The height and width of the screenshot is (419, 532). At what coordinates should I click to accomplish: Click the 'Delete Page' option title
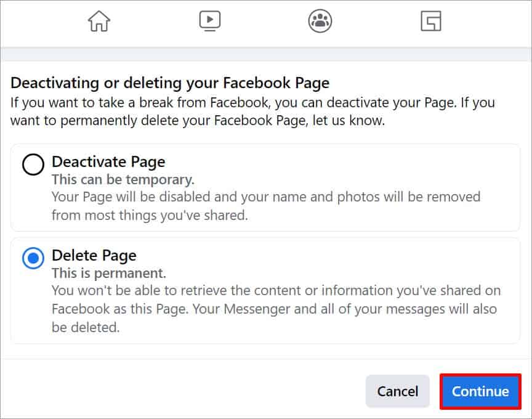point(94,256)
